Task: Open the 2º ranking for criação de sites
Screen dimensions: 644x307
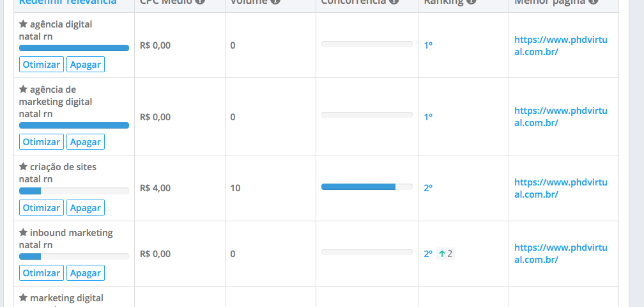Action: point(428,188)
